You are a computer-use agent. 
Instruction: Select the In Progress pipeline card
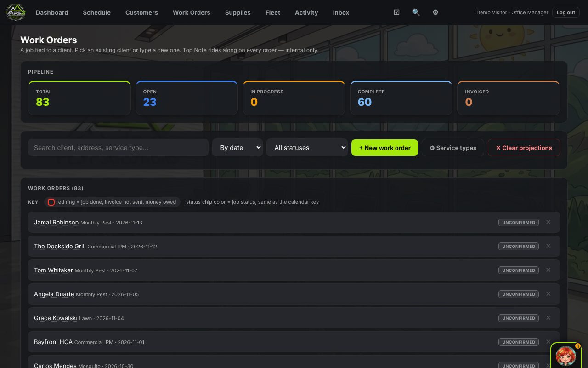[294, 98]
